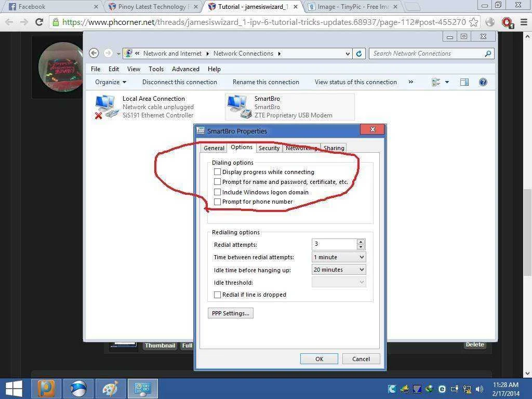Switch to the General tab
The width and height of the screenshot is (532, 399).
[x=214, y=148]
